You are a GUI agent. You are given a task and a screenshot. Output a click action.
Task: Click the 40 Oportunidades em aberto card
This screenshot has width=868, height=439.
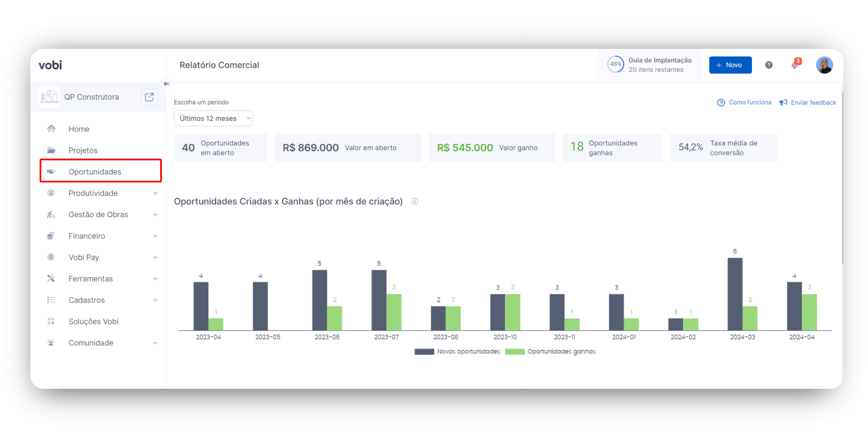221,148
